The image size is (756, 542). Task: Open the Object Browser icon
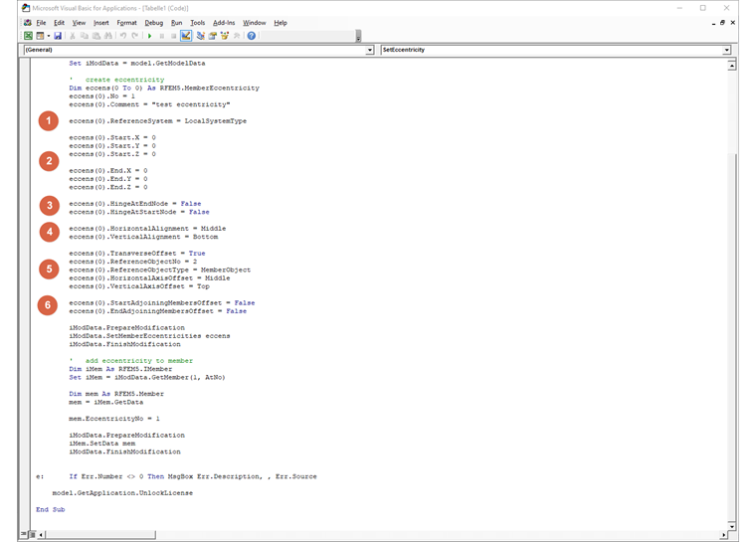point(224,36)
